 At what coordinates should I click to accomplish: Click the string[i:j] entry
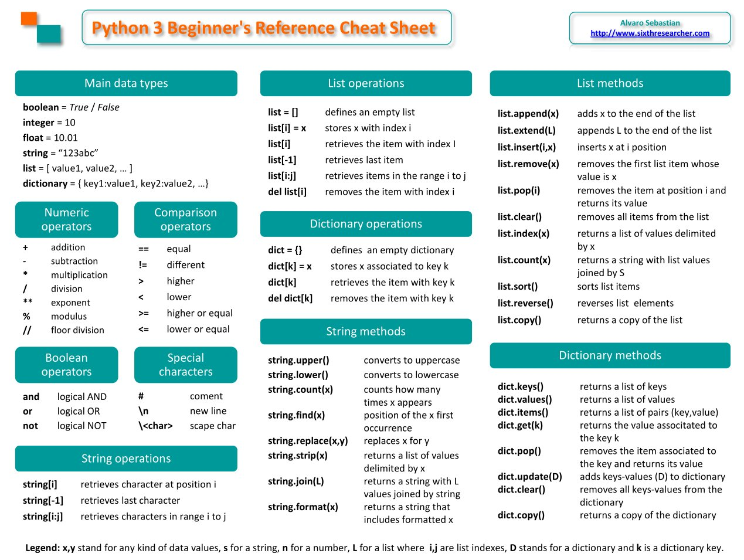43,517
